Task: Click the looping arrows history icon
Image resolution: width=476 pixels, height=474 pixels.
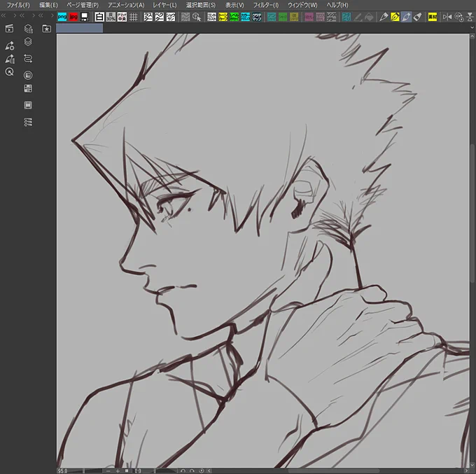Action: tap(28, 58)
